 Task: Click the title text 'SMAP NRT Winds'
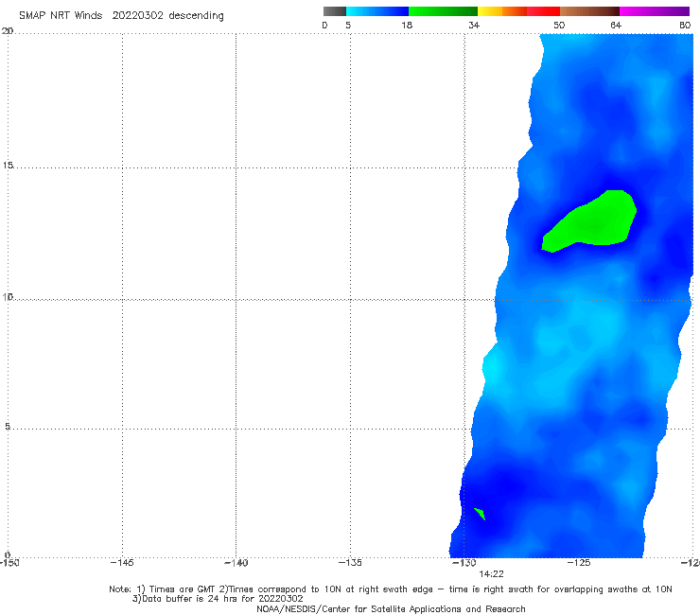coord(61,16)
